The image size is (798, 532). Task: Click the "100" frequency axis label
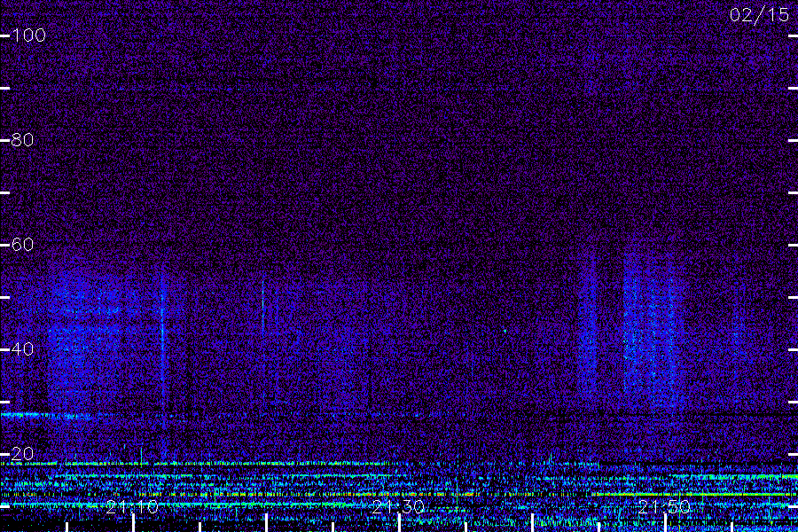(x=28, y=35)
